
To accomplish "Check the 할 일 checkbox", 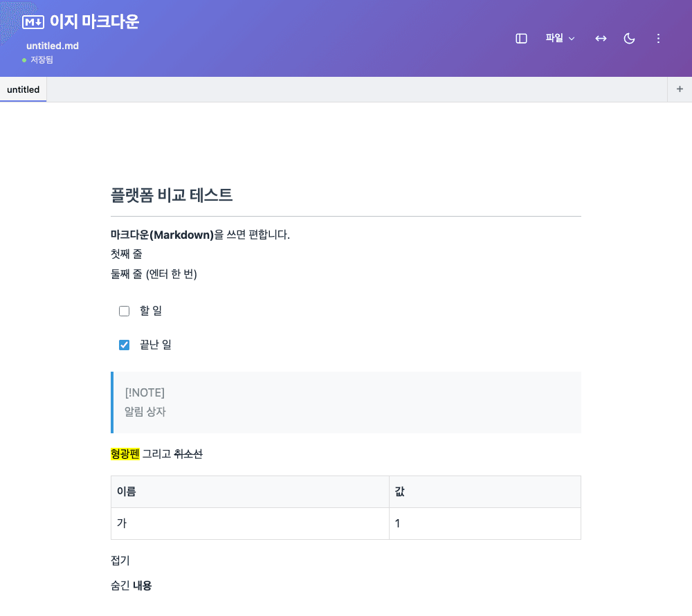I will (x=124, y=311).
